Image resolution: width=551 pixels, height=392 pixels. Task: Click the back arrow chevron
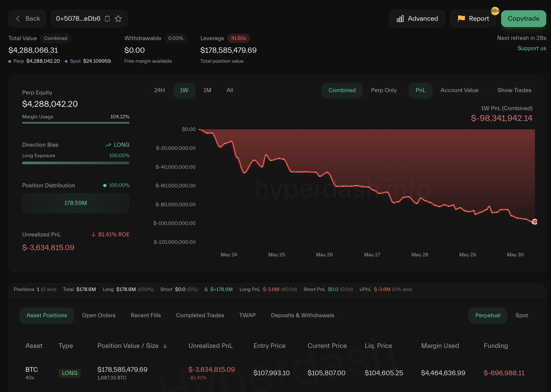click(x=18, y=19)
